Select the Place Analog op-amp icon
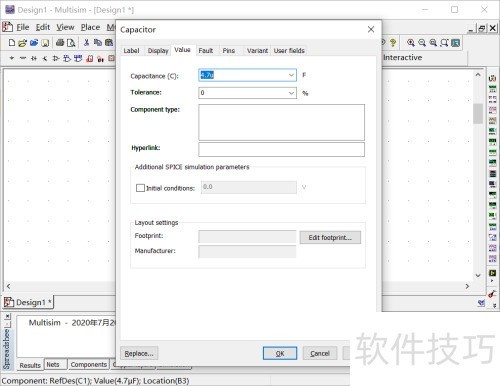The image size is (500, 386). [56, 58]
